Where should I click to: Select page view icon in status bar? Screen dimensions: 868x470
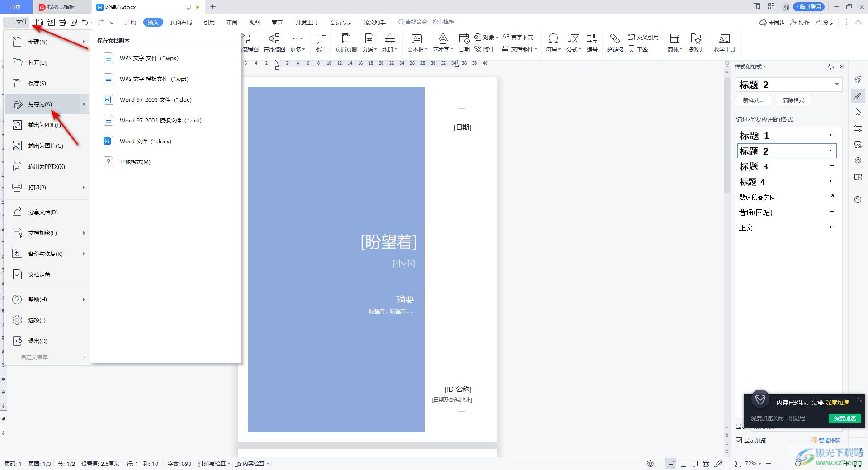click(671, 464)
